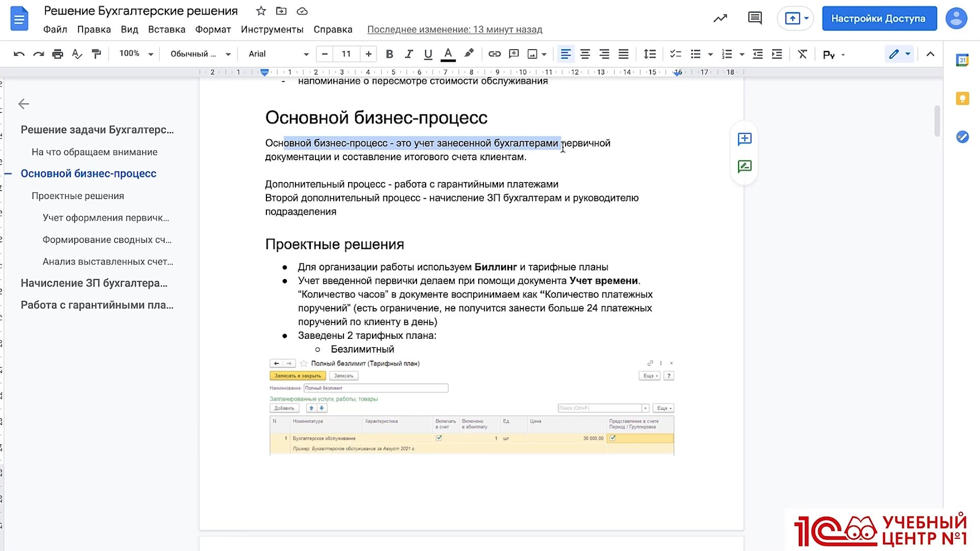
Task: Expand the paragraph style dropdown
Action: (200, 54)
